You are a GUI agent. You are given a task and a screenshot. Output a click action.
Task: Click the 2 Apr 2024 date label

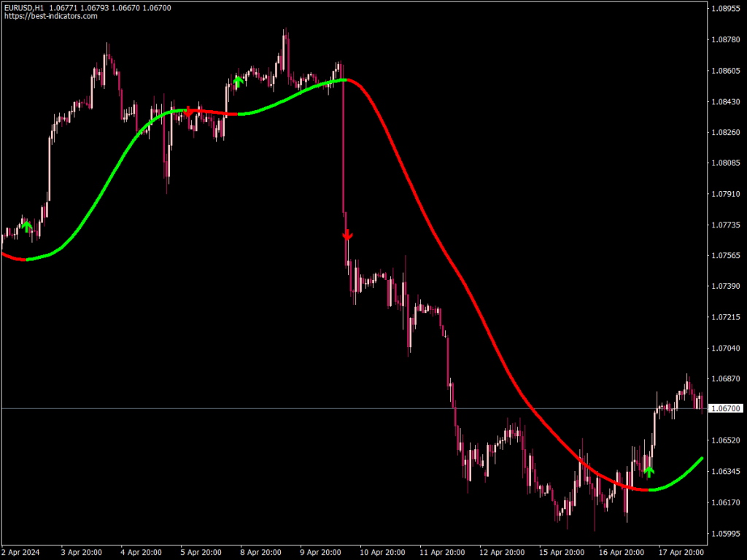pos(20,553)
